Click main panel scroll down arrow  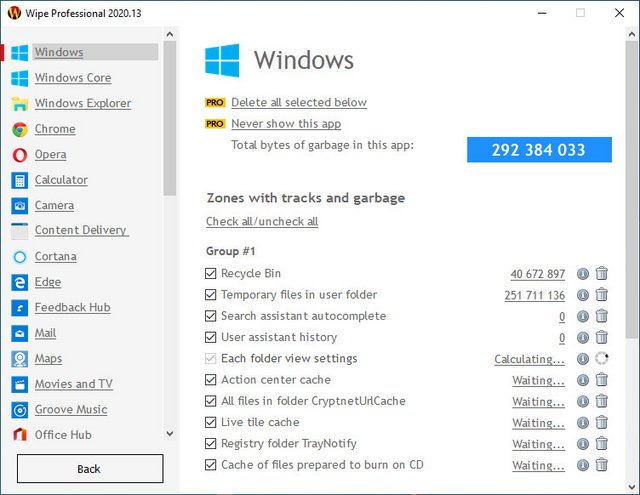coord(632,487)
